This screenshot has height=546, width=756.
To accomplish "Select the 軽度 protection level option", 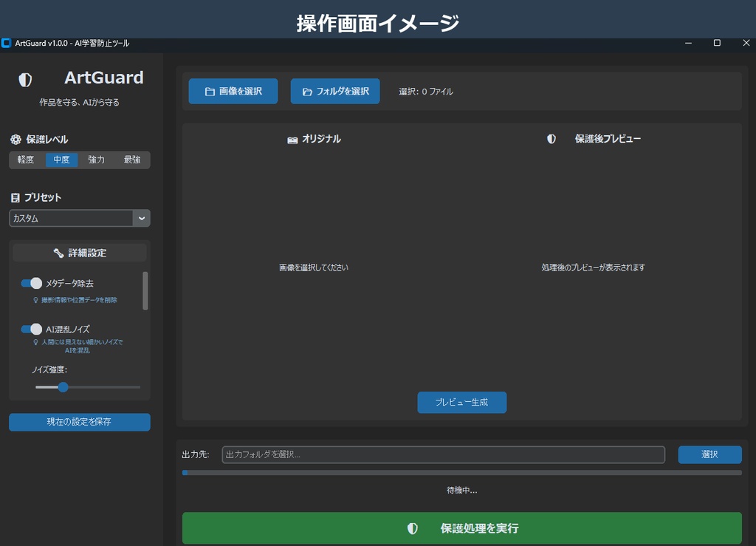I will coord(25,160).
